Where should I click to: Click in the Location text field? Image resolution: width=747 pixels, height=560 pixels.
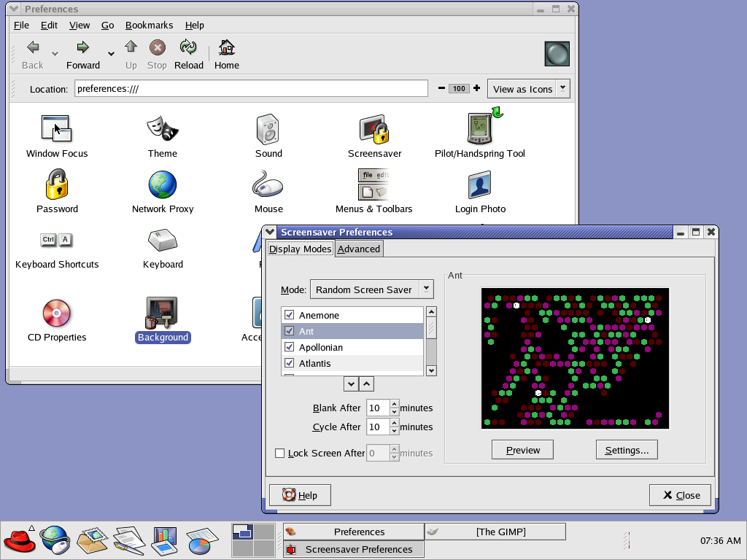click(x=251, y=88)
